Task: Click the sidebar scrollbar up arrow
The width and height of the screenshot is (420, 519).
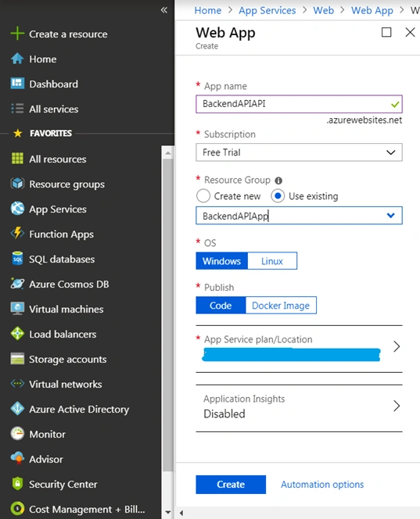Action: [x=168, y=153]
